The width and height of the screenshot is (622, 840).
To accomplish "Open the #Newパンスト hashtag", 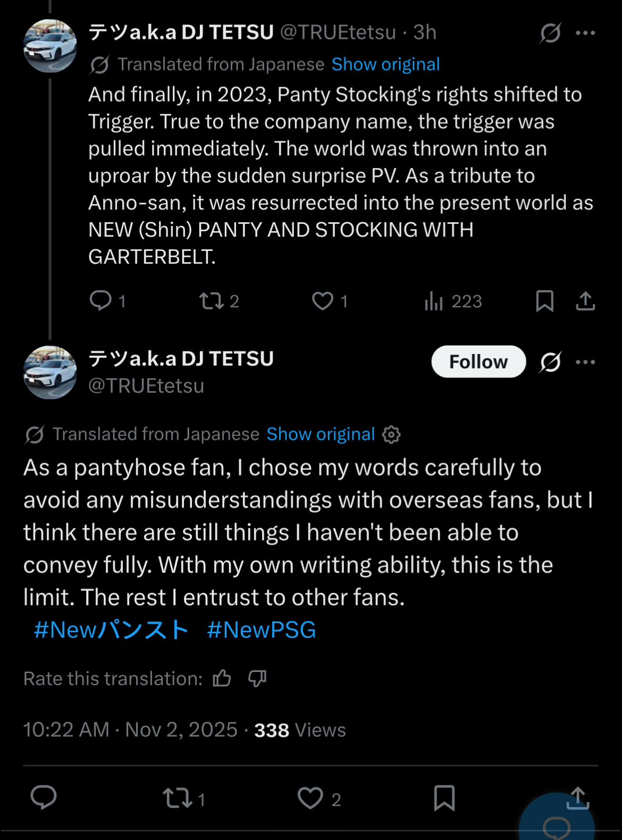I will click(x=111, y=630).
